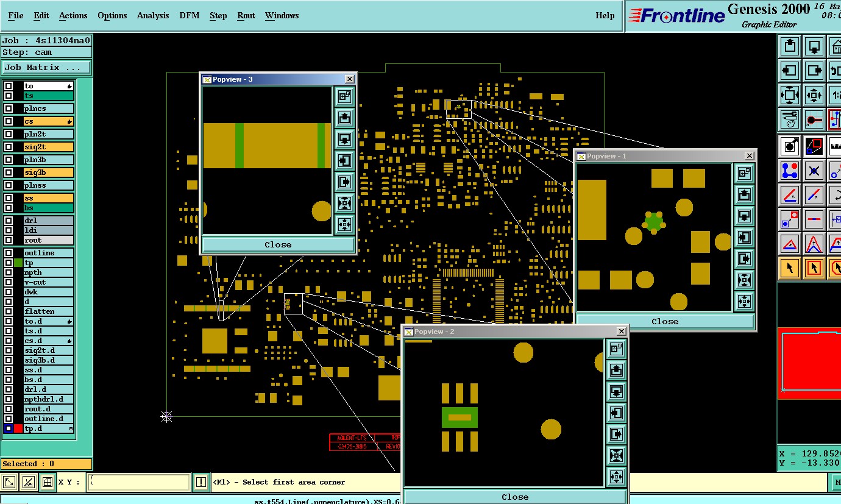
Task: Click the red board overview thumbnail
Action: tap(809, 363)
